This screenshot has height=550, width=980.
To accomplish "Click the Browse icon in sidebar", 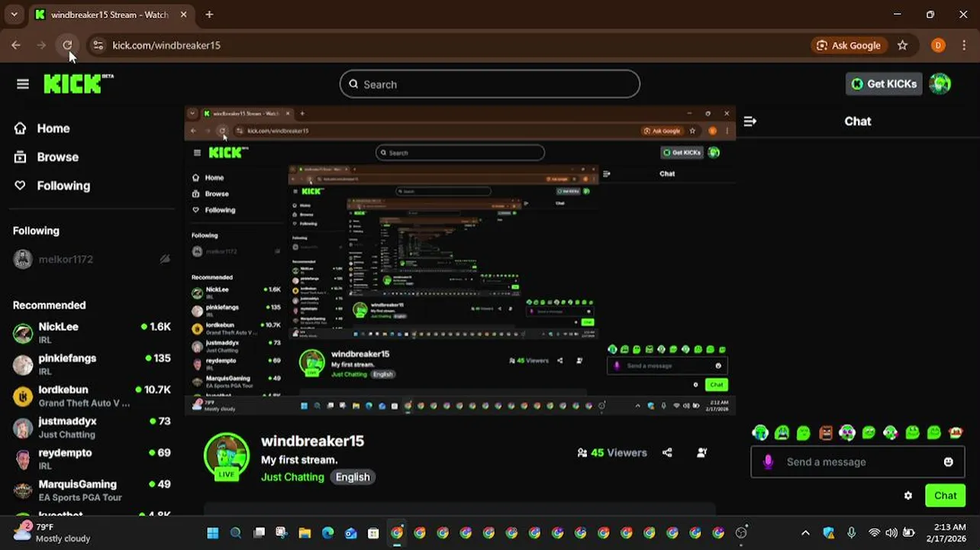I will pyautogui.click(x=21, y=157).
